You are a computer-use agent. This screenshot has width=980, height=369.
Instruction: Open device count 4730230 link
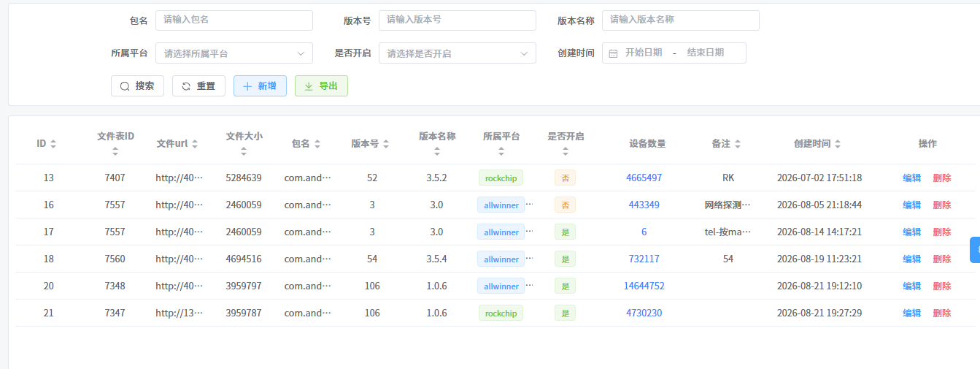[x=644, y=313]
